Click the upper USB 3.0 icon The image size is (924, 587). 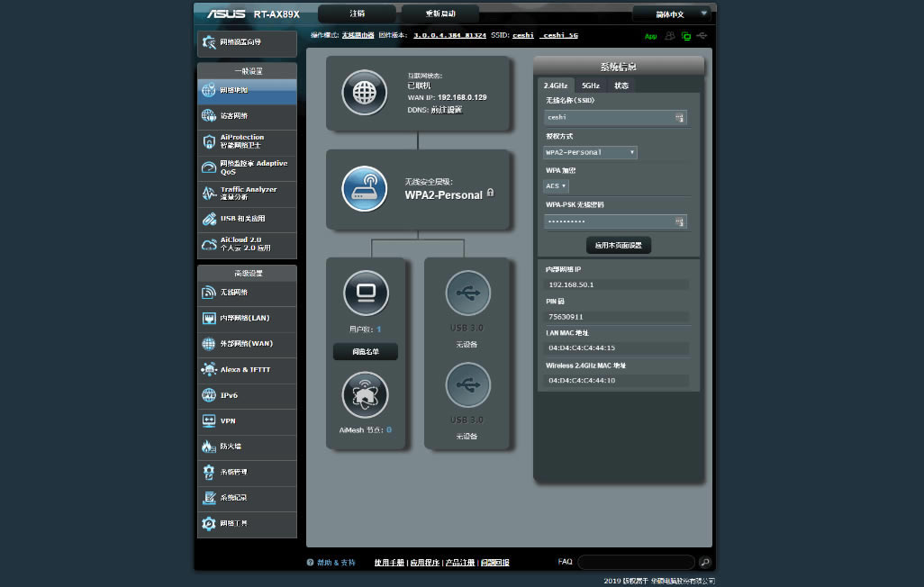tap(467, 293)
